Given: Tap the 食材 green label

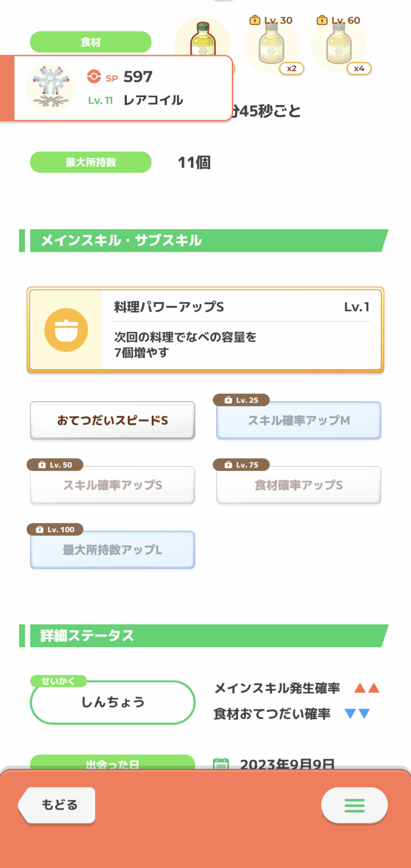Looking at the screenshot, I should tap(91, 42).
